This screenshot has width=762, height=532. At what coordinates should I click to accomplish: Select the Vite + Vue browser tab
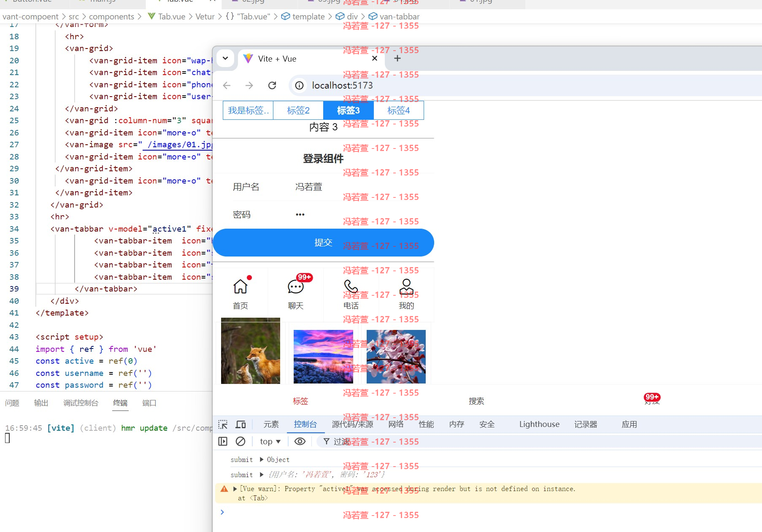tap(312, 59)
